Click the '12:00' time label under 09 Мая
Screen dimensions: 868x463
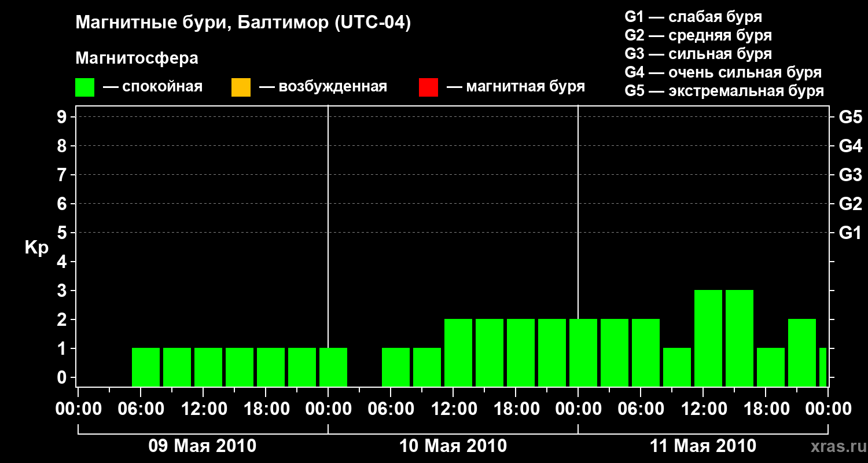click(x=203, y=409)
